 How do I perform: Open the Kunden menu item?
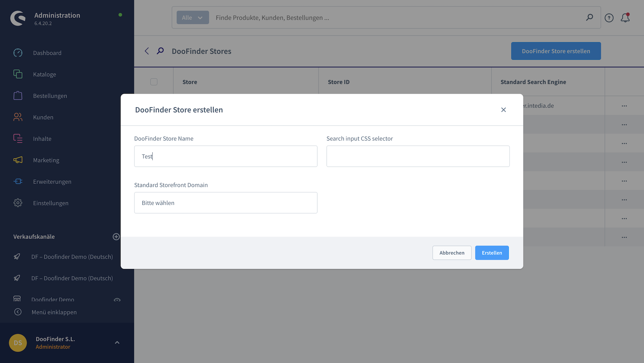pyautogui.click(x=43, y=117)
